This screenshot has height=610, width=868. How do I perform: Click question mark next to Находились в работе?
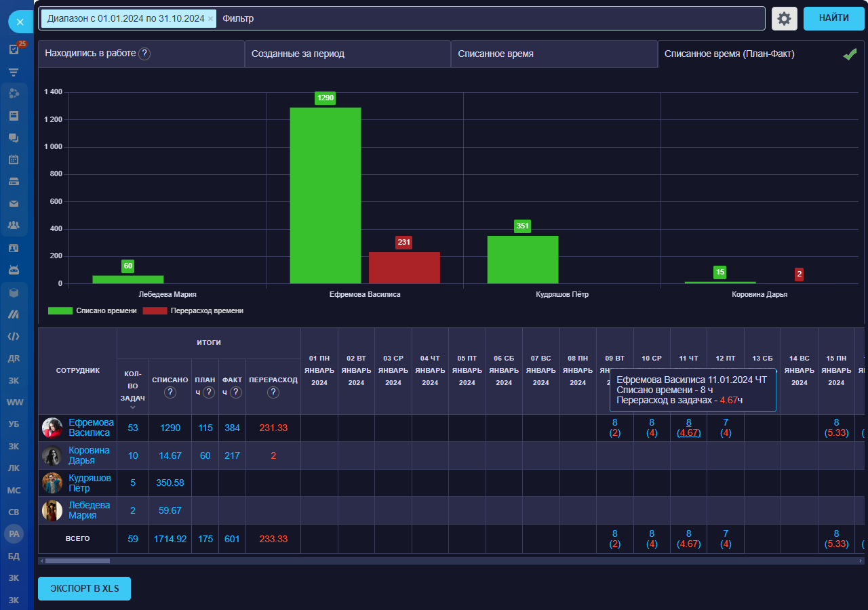(144, 54)
